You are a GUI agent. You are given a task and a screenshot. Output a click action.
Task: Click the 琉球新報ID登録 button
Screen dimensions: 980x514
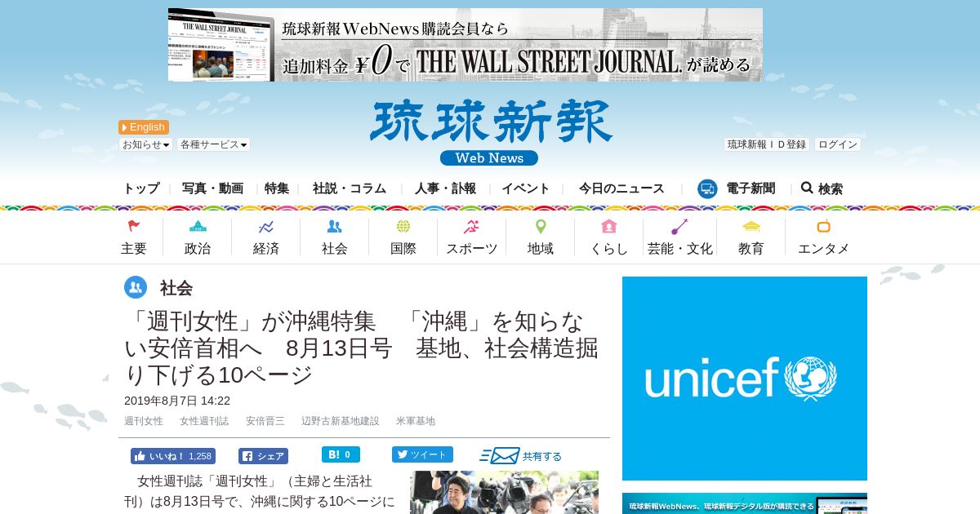(767, 144)
